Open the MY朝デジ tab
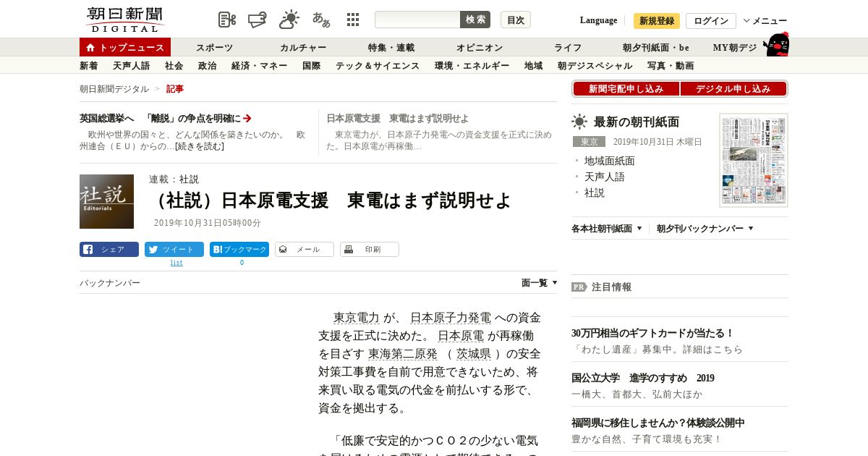This screenshot has height=456, width=868. (735, 48)
